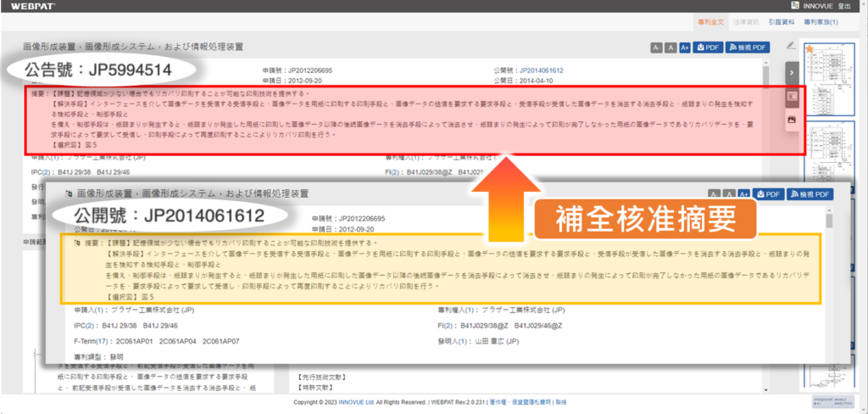Reset text with the middle A button
The height and width of the screenshot is (414, 868).
670,48
